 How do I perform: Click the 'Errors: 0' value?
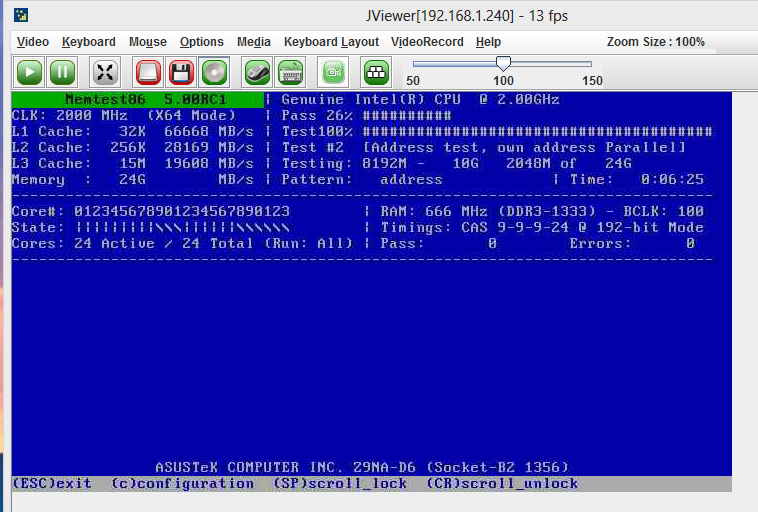click(x=632, y=243)
